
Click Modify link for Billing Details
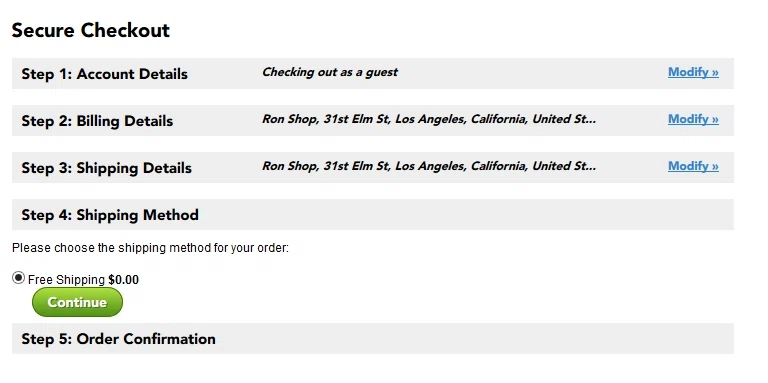[693, 119]
